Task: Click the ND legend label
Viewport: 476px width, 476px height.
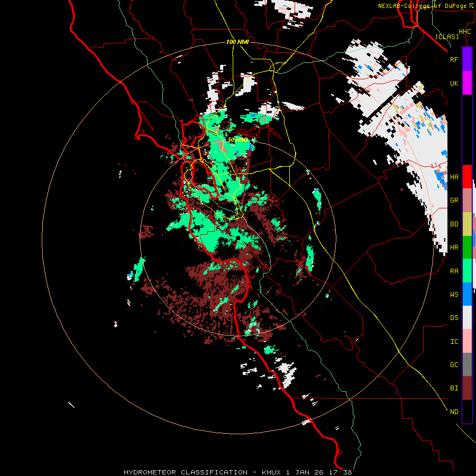Action: click(x=454, y=412)
